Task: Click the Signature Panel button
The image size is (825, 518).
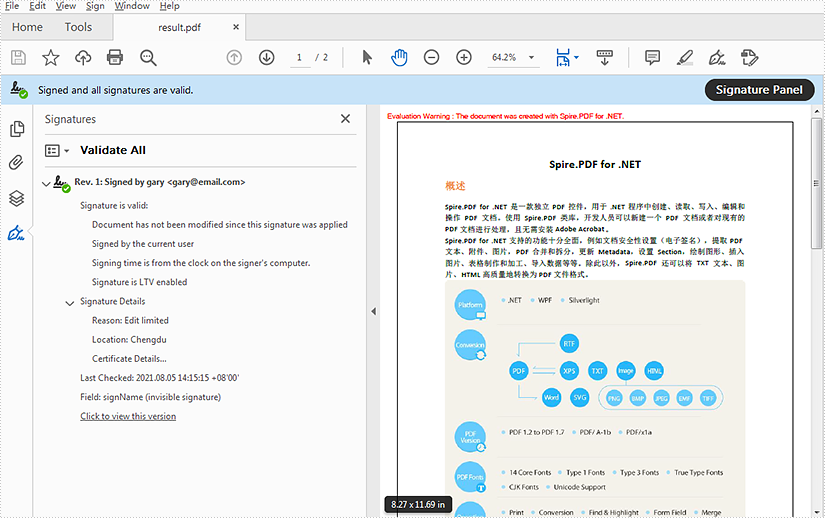Action: pyautogui.click(x=759, y=90)
